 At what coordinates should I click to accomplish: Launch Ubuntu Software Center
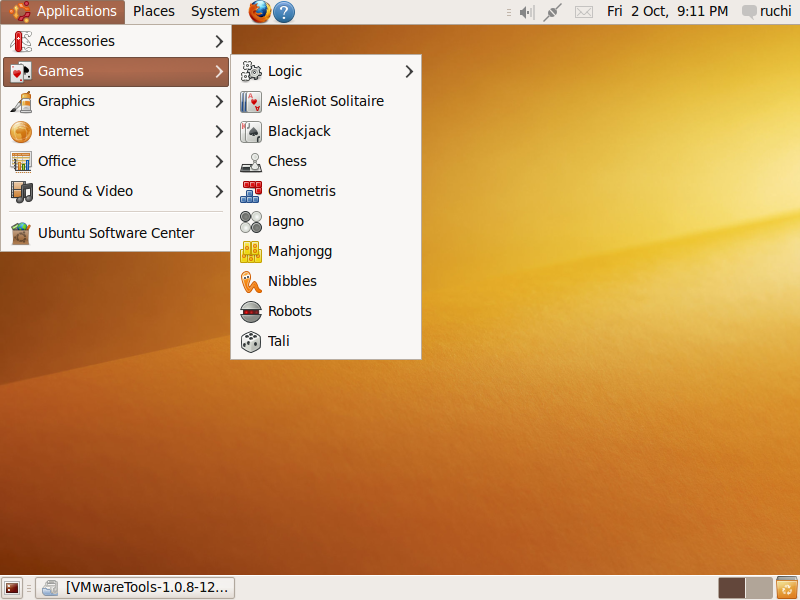point(116,233)
